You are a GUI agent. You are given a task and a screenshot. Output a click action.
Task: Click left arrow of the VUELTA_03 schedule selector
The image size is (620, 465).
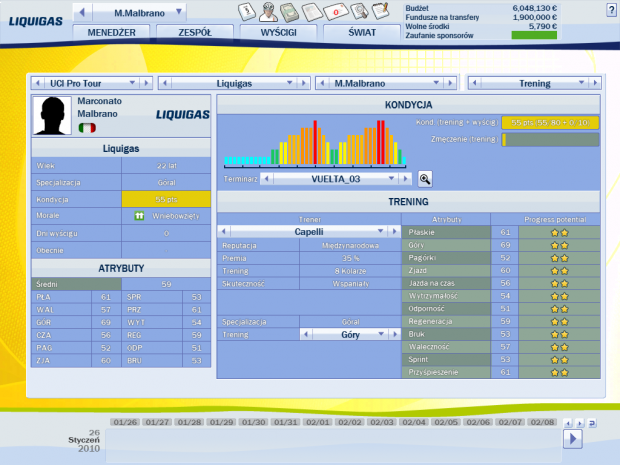267,179
